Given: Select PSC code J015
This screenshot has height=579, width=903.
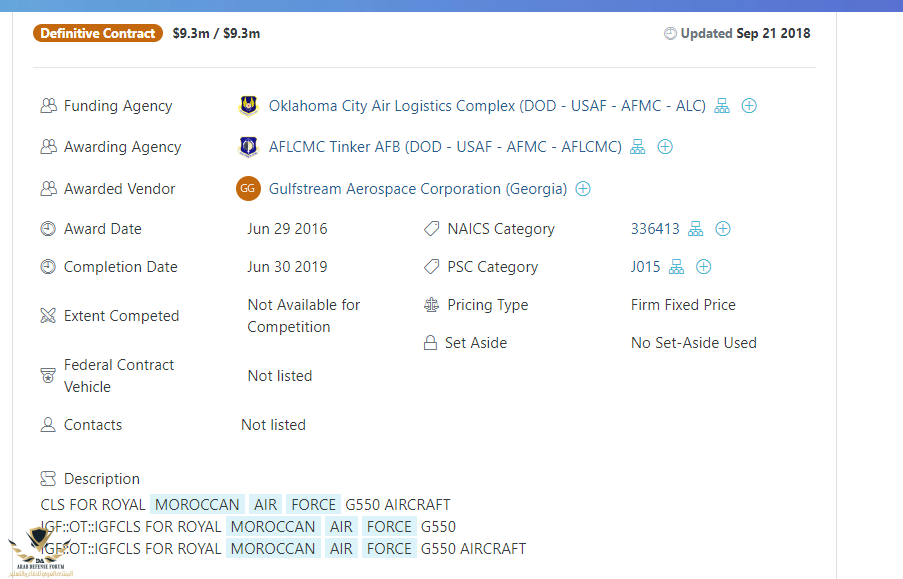Looking at the screenshot, I should 645,267.
